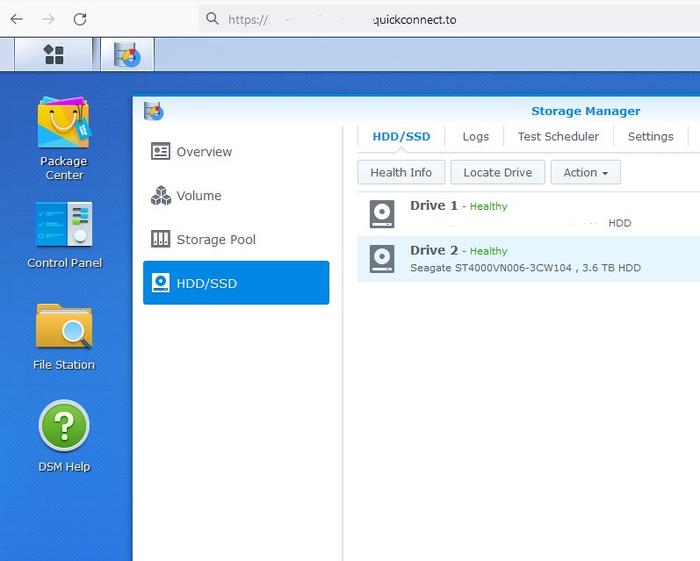Switch to the Test Scheduler tab
This screenshot has height=561, width=700.
click(x=558, y=136)
